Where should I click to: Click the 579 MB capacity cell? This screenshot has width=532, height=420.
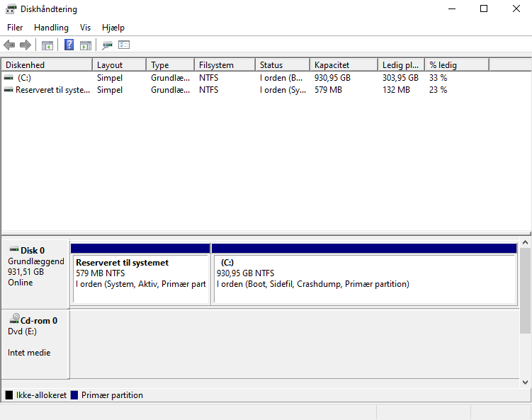pyautogui.click(x=328, y=90)
